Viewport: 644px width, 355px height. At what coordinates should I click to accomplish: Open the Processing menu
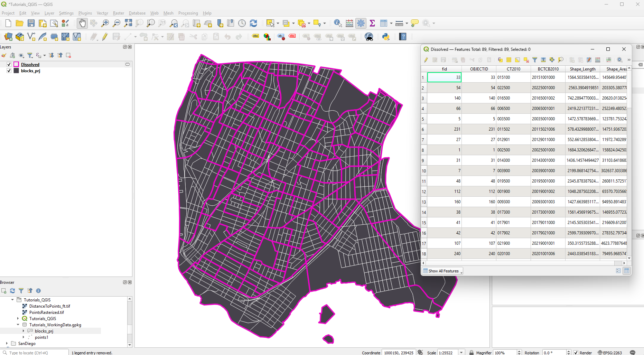click(x=188, y=13)
